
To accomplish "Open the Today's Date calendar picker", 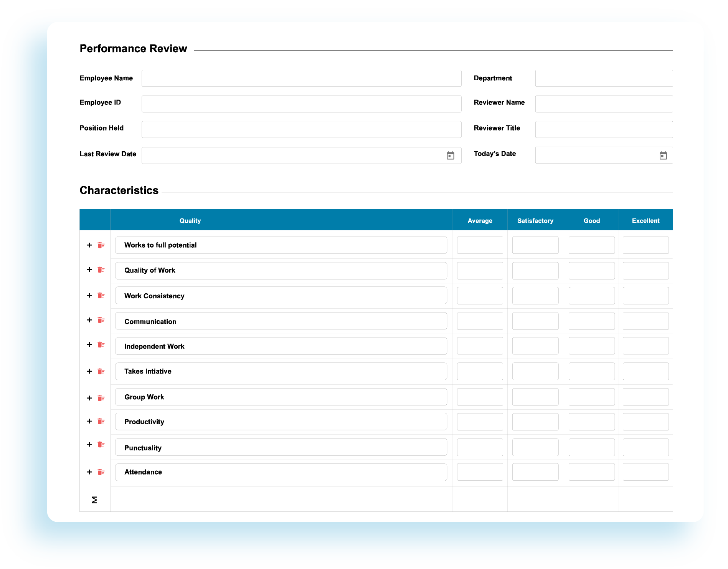I will (663, 155).
